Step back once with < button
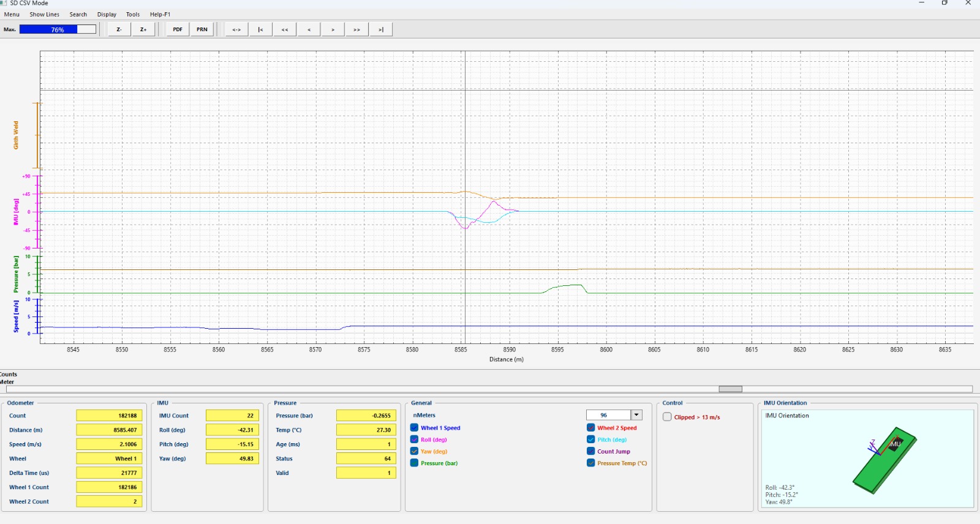The height and width of the screenshot is (524, 980). [309, 29]
